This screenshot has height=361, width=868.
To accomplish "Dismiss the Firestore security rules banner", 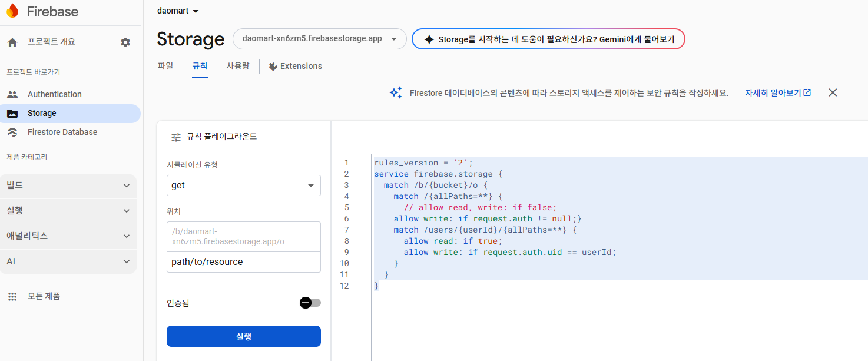I will (833, 92).
